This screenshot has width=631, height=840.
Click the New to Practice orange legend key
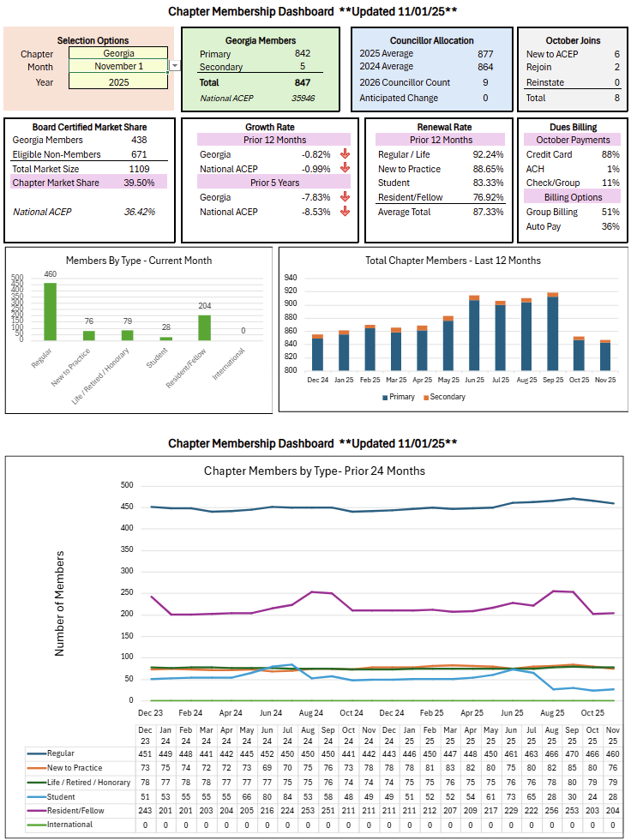37,768
